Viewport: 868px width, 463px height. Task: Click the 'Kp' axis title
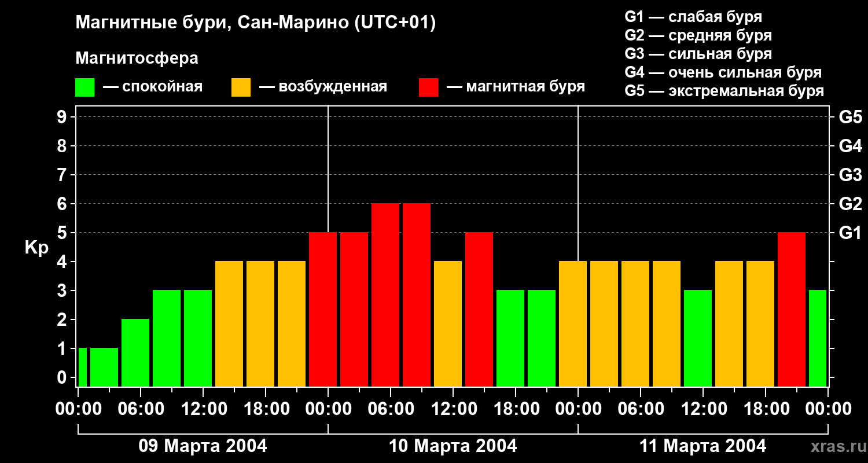pyautogui.click(x=36, y=248)
